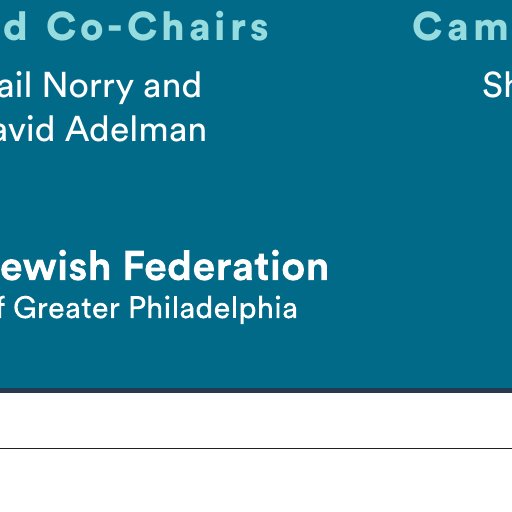Image resolution: width=512 pixels, height=512 pixels.
Task: Select the word "Greater"
Action: coord(66,308)
